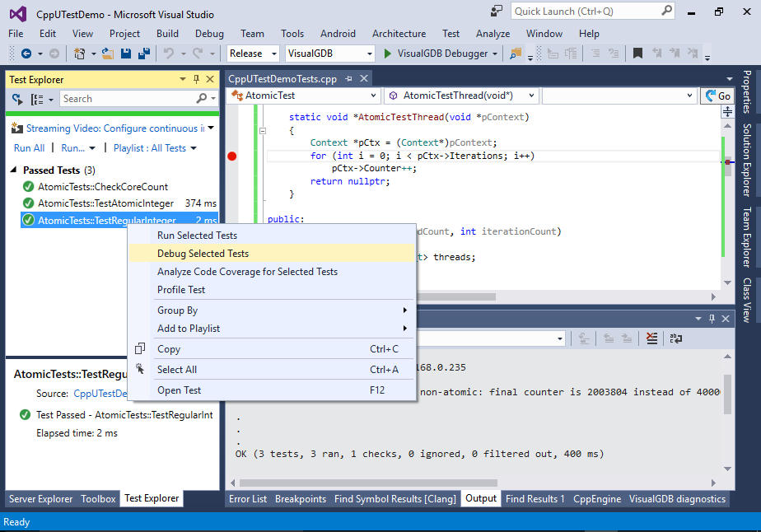Viewport: 761px width, 532px height.
Task: Switch to the Server Explorer tab
Action: (41, 498)
